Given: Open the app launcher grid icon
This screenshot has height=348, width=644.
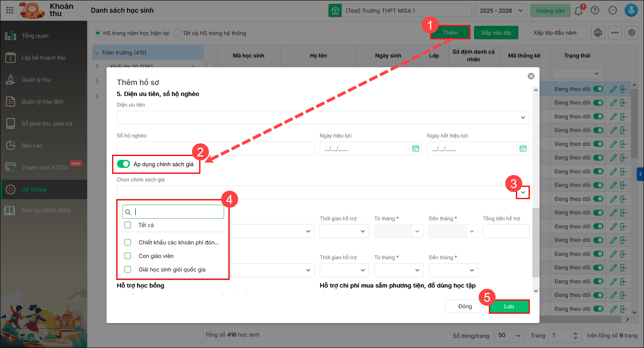Looking at the screenshot, I should [x=10, y=10].
